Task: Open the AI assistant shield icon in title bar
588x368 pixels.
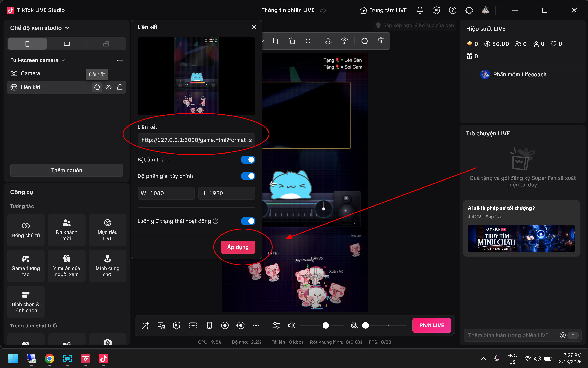Action: coord(436,10)
